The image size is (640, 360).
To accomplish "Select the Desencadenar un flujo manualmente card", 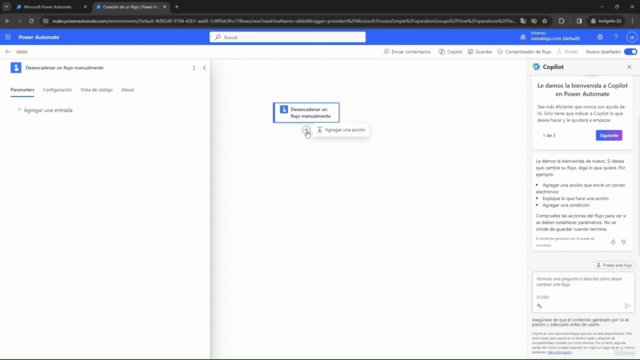I will (306, 113).
